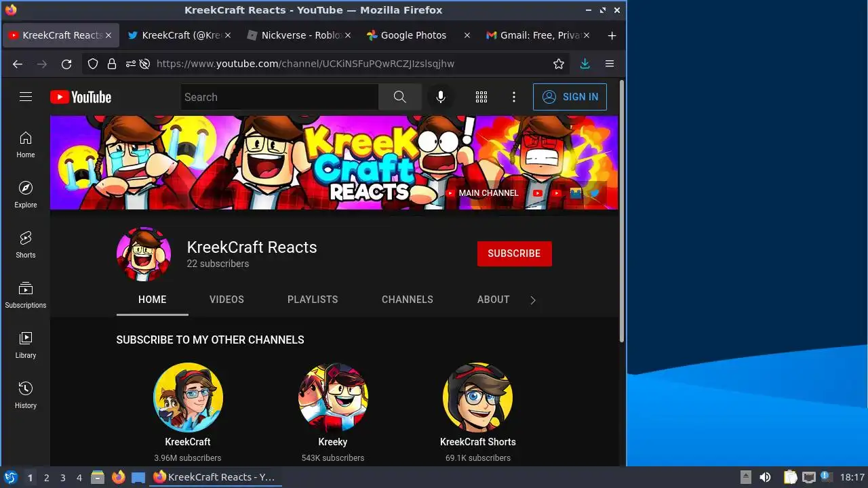This screenshot has height=488, width=868.
Task: Open the file manager from taskbar
Action: click(x=98, y=477)
